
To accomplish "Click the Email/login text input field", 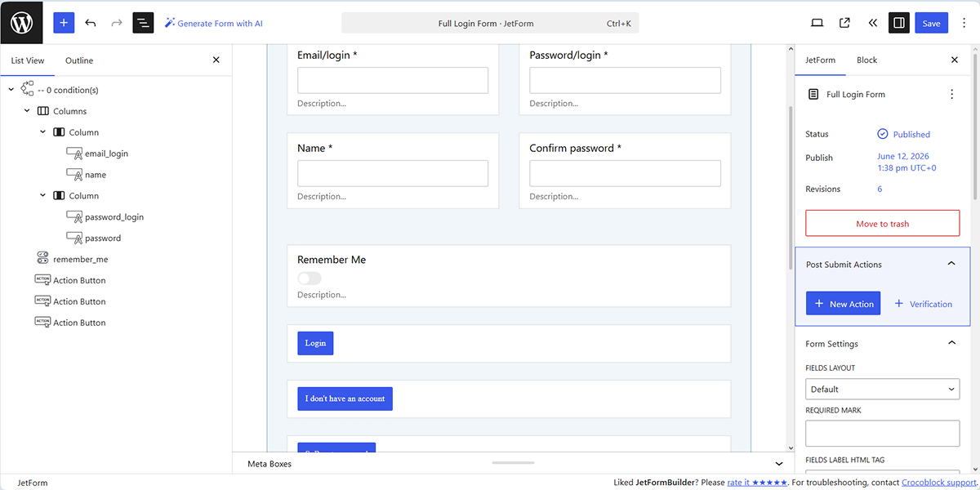I will pyautogui.click(x=393, y=80).
